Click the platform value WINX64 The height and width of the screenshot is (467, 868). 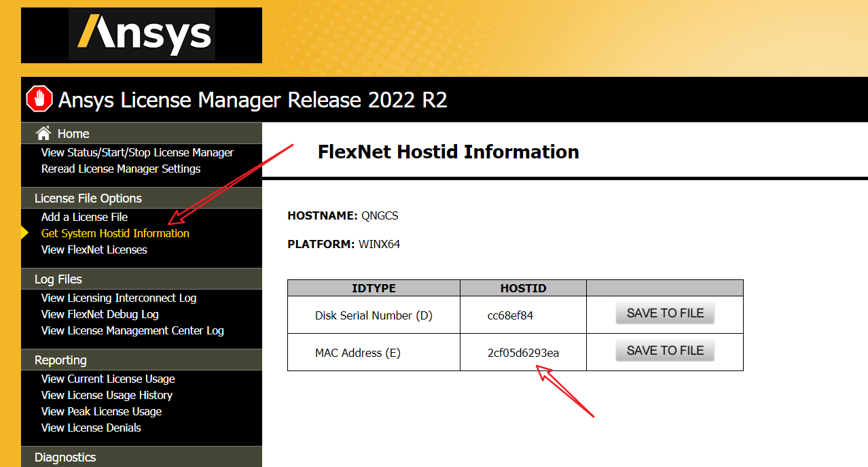379,244
